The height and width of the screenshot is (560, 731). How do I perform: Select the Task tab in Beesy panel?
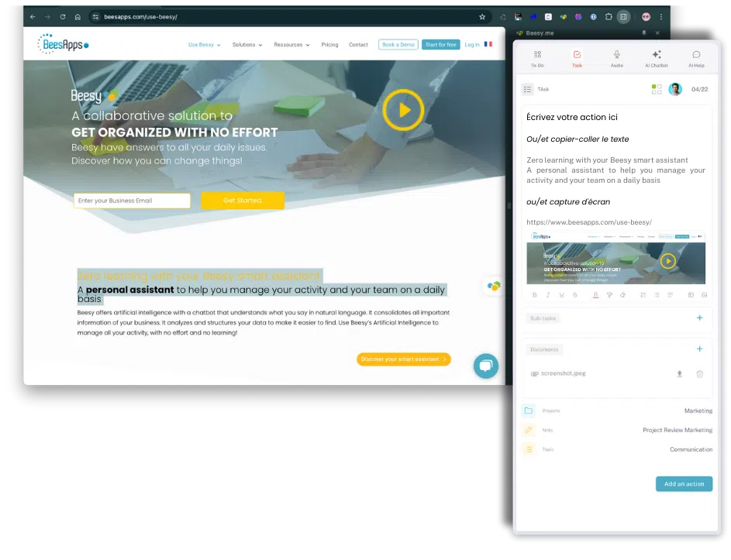[577, 59]
